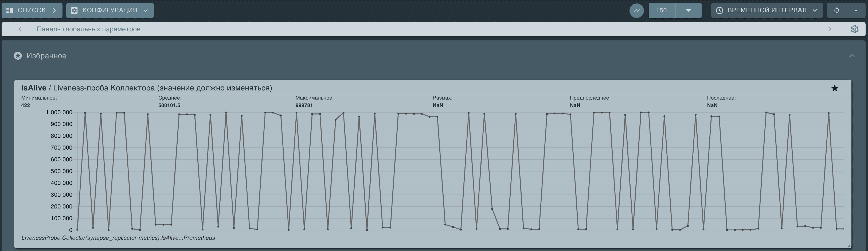This screenshot has width=868, height=251.
Task: Click the Среднее value 500101.5
Action: coord(169,105)
